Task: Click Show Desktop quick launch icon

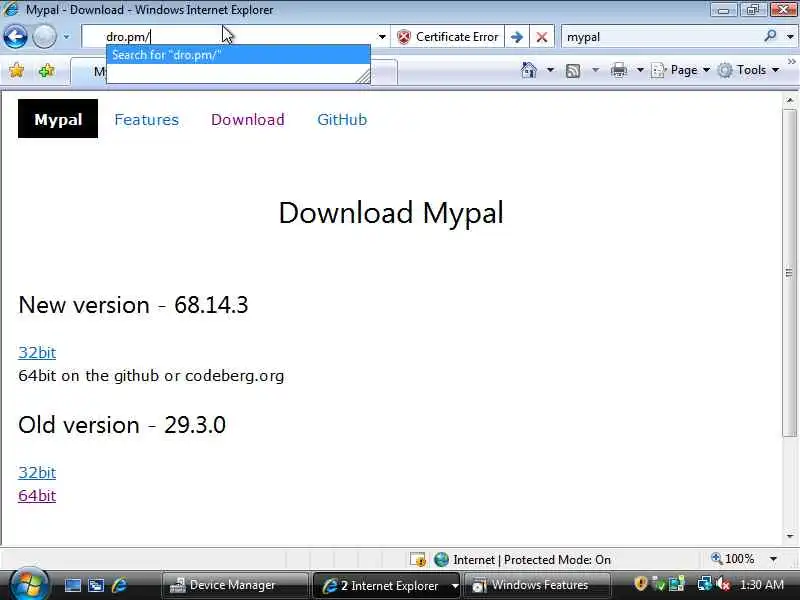Action: point(72,585)
